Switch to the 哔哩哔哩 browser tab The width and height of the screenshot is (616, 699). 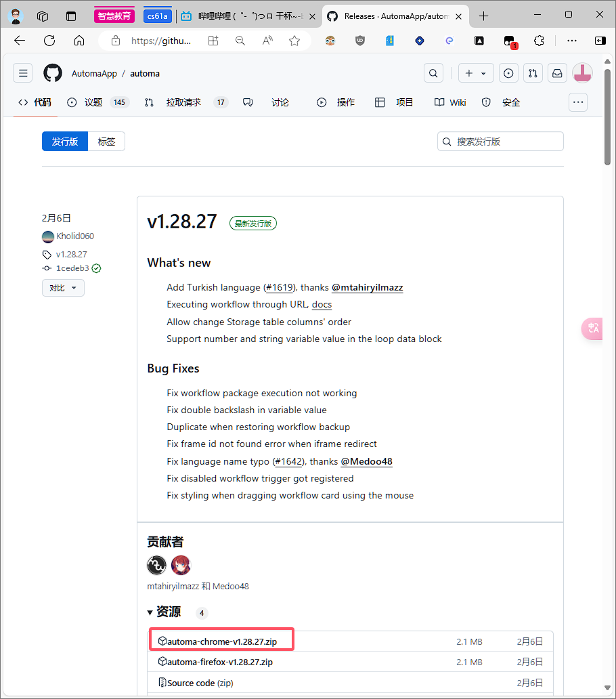pos(248,16)
